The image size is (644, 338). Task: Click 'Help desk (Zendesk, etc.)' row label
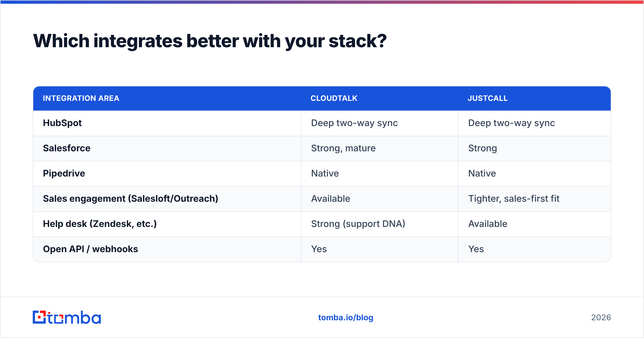100,224
